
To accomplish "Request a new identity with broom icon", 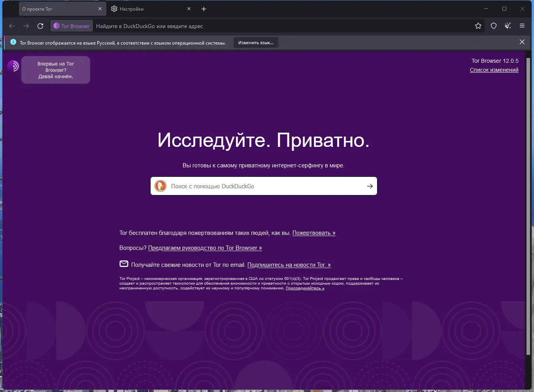I will coord(508,26).
